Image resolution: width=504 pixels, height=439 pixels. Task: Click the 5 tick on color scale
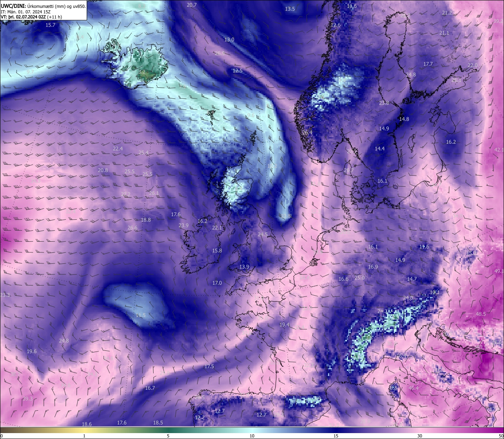168,436
